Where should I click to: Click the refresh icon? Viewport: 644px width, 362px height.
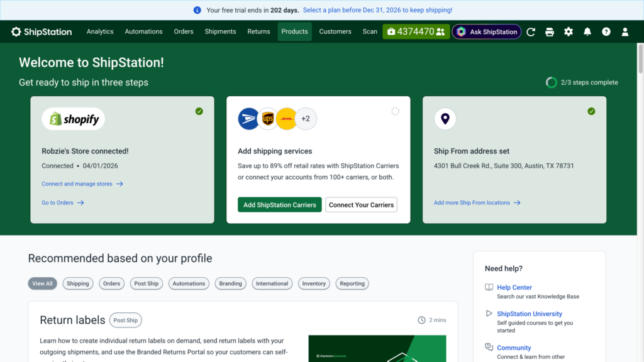[x=531, y=31]
